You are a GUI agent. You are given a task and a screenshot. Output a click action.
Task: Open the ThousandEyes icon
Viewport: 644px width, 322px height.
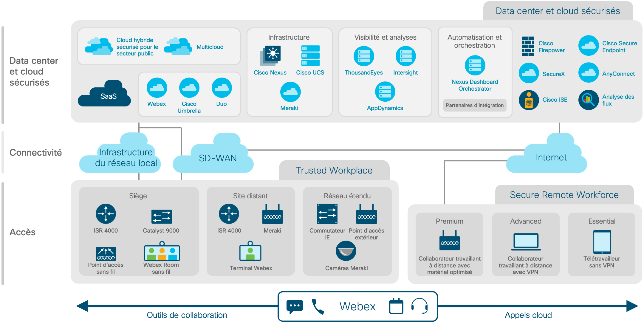[364, 56]
